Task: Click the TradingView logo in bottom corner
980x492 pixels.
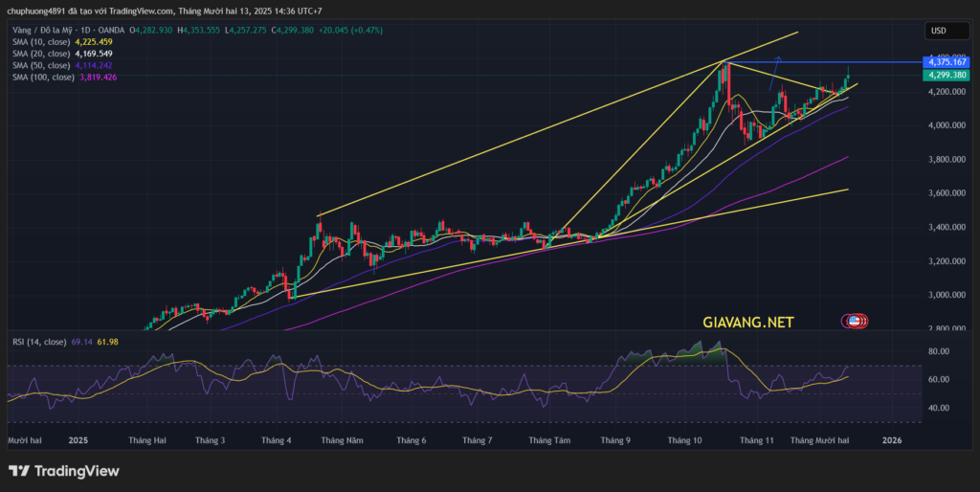Action: coord(64,470)
